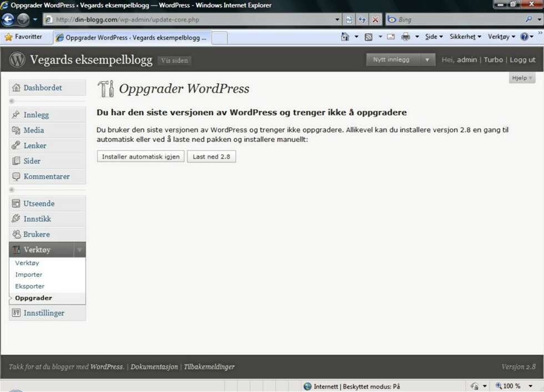Open a new blank browser tab
The width and height of the screenshot is (544, 392).
pos(220,38)
